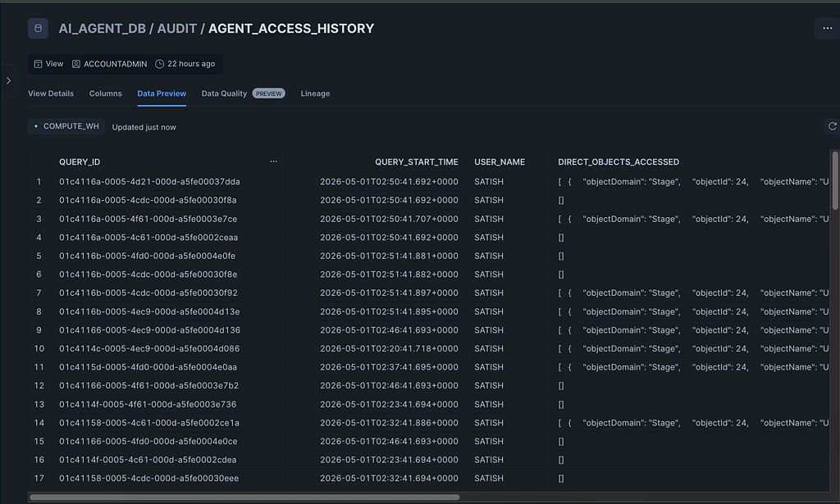Screen dimensions: 840x504
Task: Click SATISH user name in row 10
Action: pyautogui.click(x=489, y=349)
